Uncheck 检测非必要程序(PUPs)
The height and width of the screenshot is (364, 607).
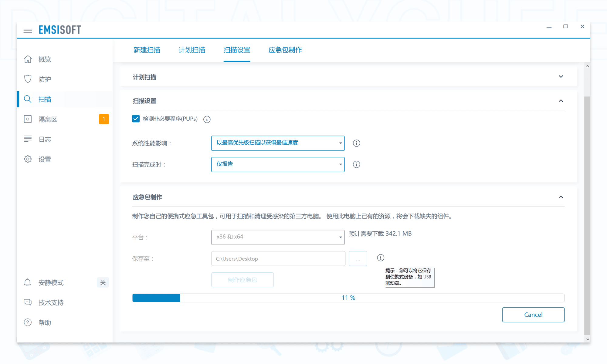135,119
